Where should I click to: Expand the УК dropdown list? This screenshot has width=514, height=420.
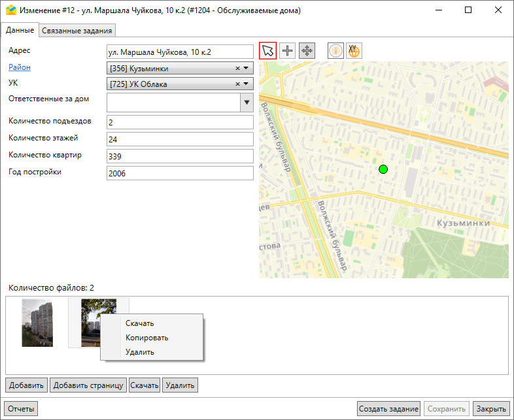247,84
